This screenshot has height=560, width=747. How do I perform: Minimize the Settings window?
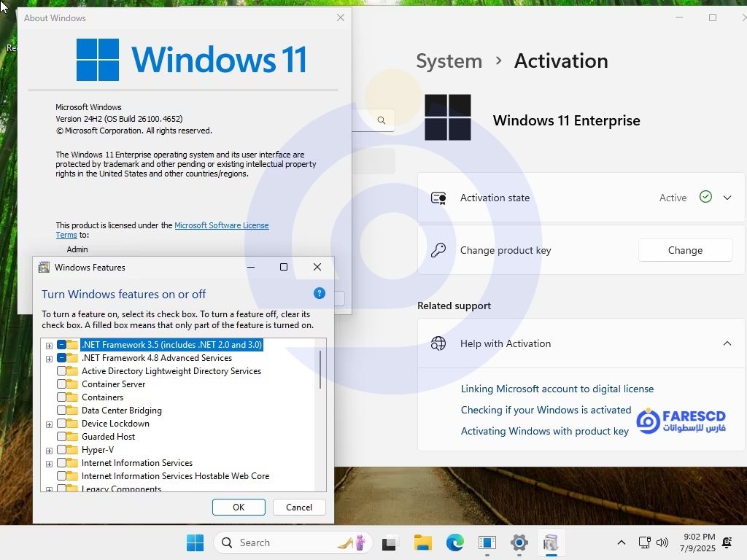(x=679, y=17)
